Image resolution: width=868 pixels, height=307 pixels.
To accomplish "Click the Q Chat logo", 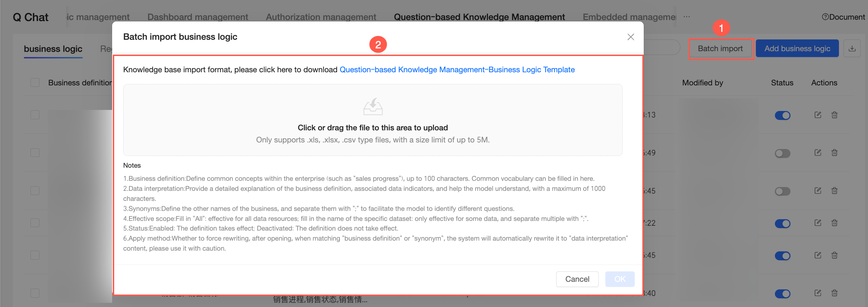I will (x=30, y=17).
